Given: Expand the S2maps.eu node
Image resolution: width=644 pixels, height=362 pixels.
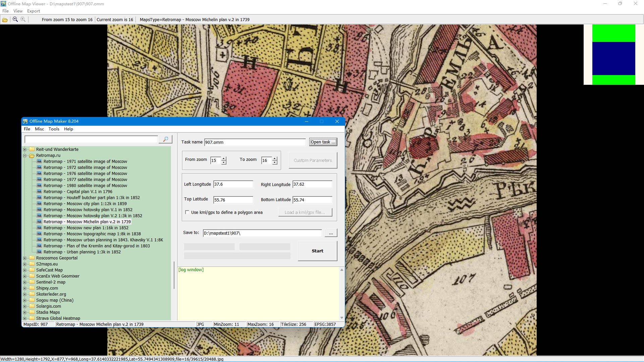Looking at the screenshot, I should pyautogui.click(x=25, y=264).
